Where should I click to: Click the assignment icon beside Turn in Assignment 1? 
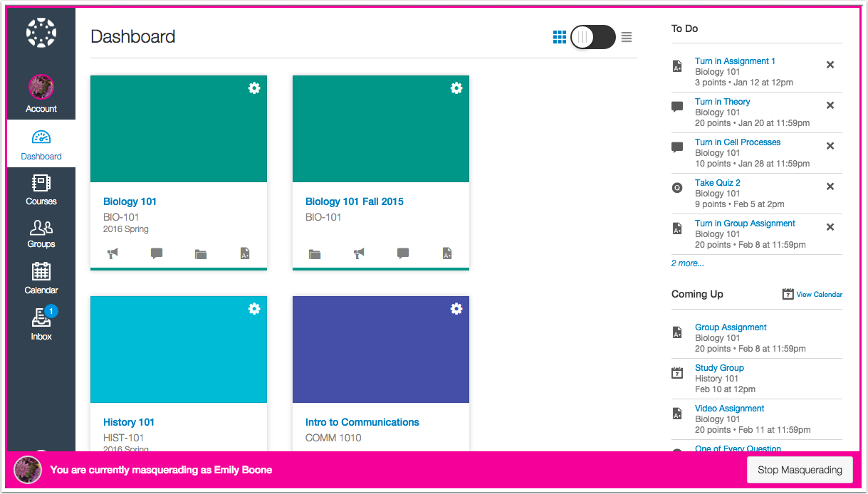[x=677, y=66]
